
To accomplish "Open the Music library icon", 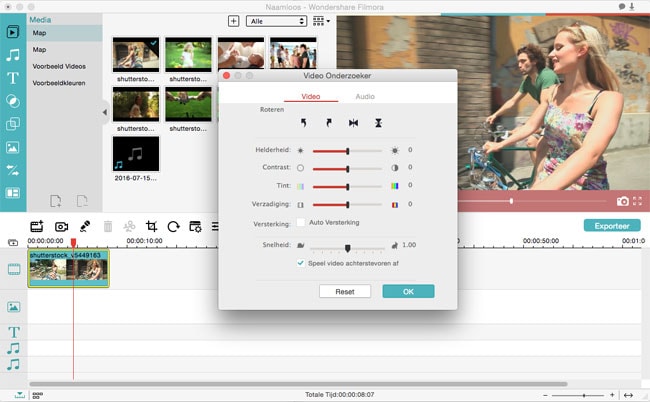I will tap(12, 55).
